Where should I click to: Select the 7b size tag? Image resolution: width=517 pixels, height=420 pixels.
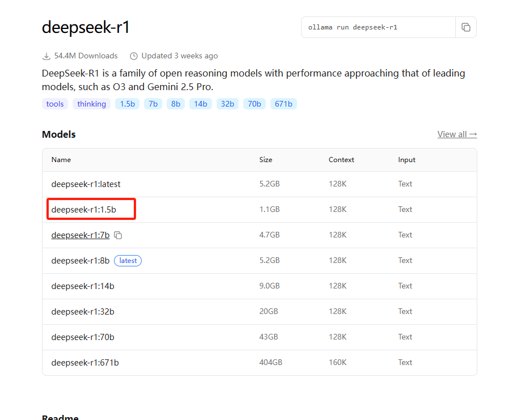[153, 104]
